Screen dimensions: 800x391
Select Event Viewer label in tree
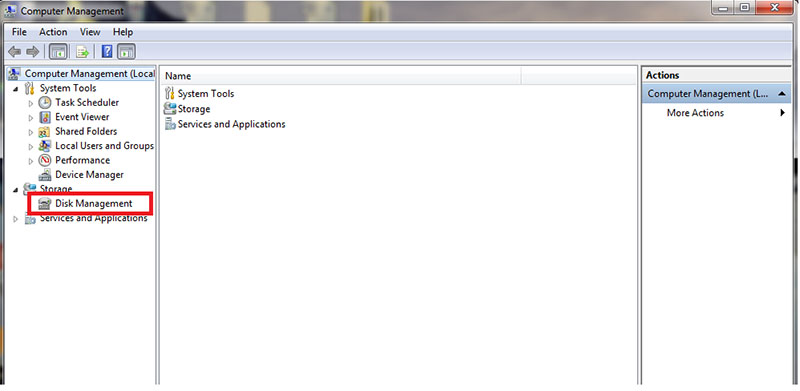[82, 117]
